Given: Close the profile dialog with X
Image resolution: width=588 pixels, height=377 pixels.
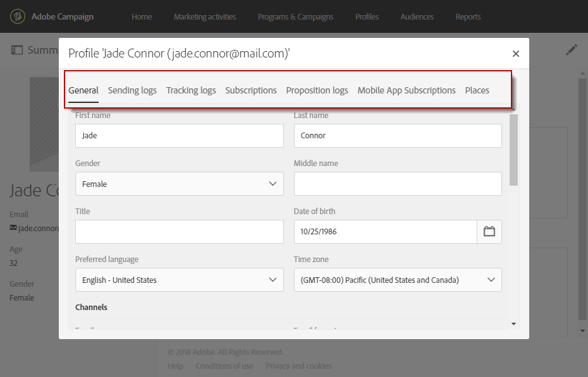Looking at the screenshot, I should point(516,54).
